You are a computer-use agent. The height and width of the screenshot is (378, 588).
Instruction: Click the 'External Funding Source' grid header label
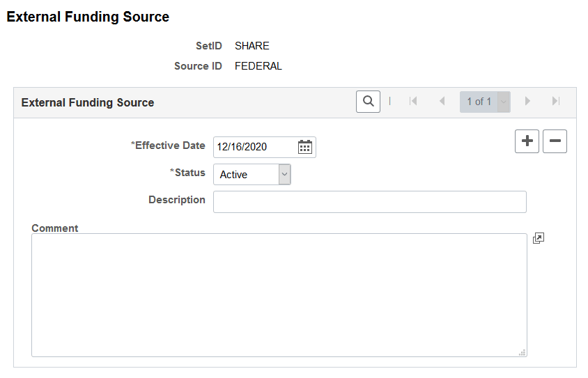coord(88,102)
